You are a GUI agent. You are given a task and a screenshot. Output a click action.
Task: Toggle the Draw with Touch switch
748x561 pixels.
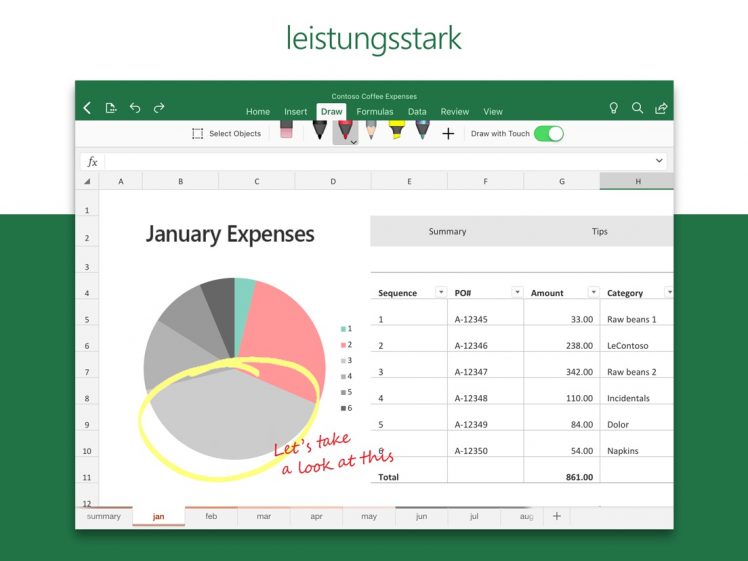click(x=548, y=133)
